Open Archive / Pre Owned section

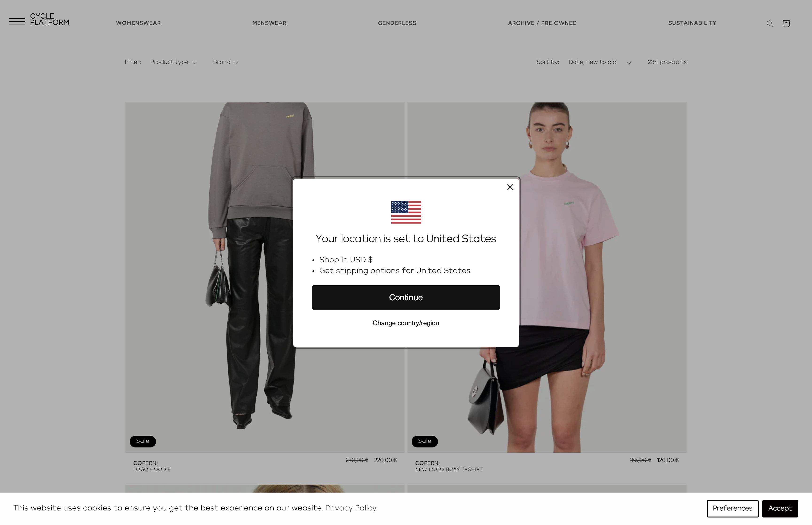tap(542, 23)
